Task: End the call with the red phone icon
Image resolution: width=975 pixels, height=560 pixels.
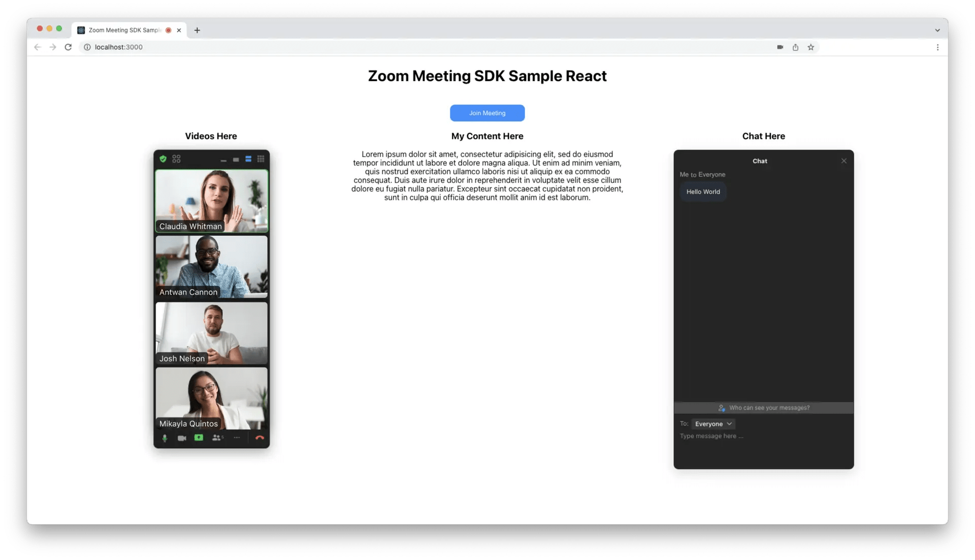Action: pyautogui.click(x=259, y=438)
